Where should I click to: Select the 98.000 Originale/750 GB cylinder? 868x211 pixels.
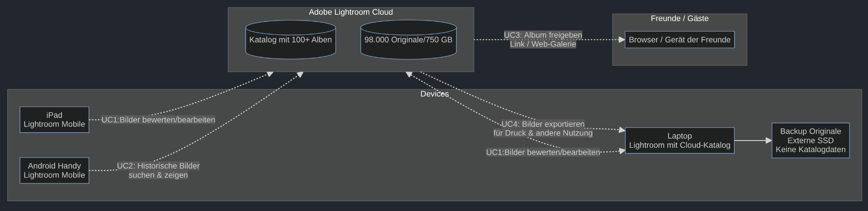[x=408, y=40]
